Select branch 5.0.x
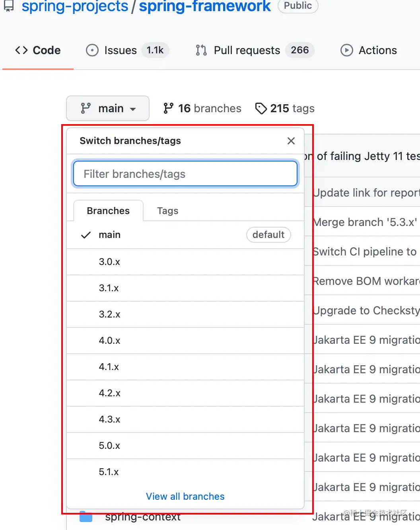 (185, 446)
